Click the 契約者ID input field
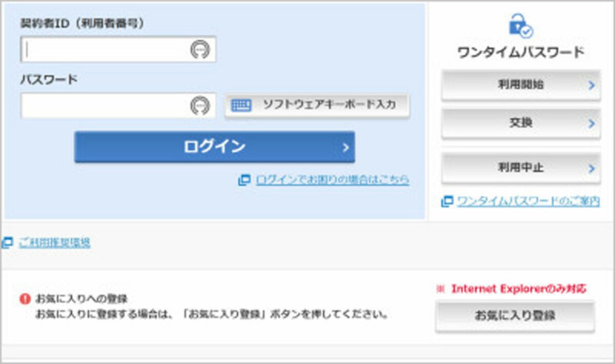The image size is (615, 364). pyautogui.click(x=118, y=50)
